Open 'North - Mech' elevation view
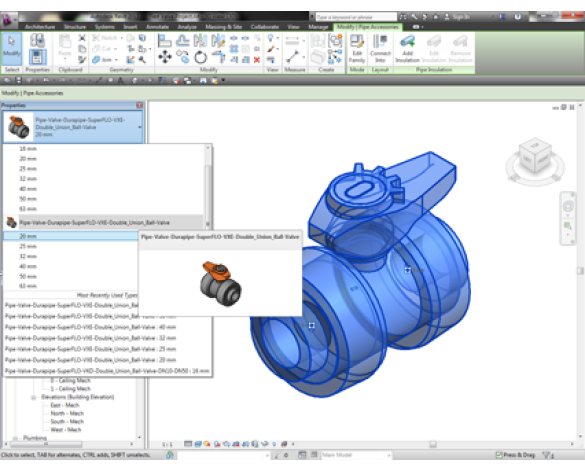The height and width of the screenshot is (471, 585). point(67,413)
